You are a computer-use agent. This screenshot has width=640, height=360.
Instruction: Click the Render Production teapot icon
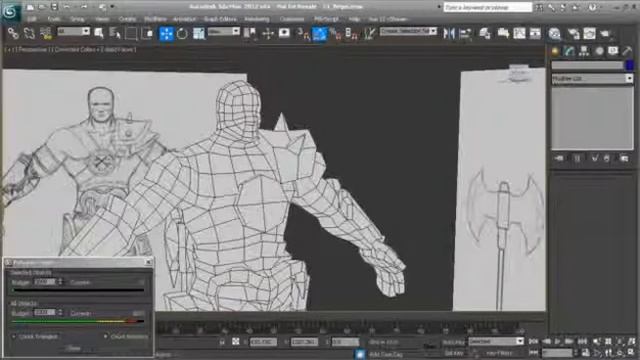click(605, 33)
